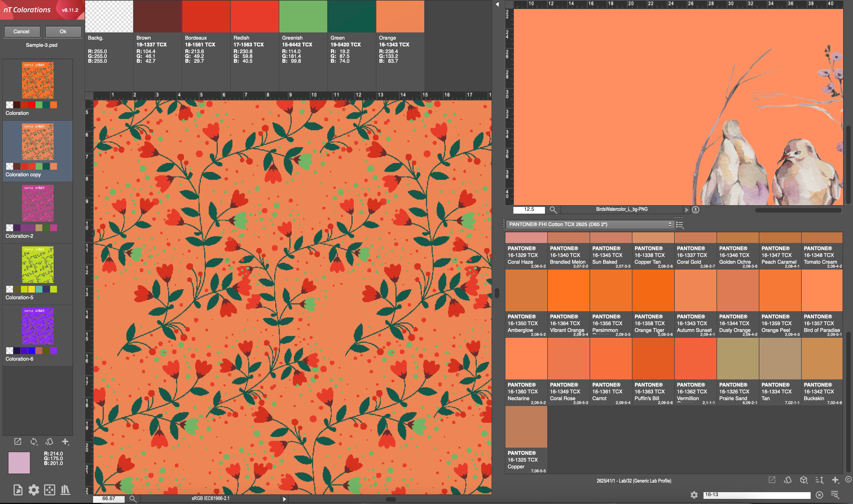Image resolution: width=853 pixels, height=504 pixels.
Task: Open the Pantone FHI Cotton TCX library dropdown
Action: pyautogui.click(x=590, y=224)
